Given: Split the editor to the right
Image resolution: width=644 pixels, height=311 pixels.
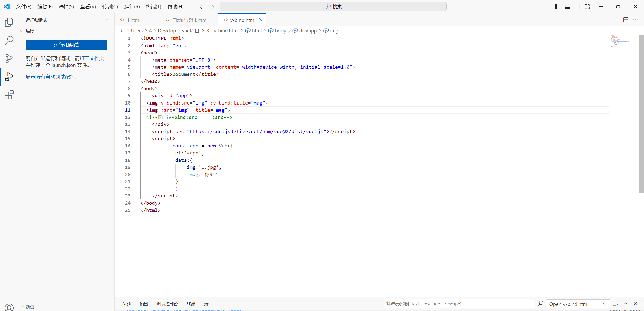Looking at the screenshot, I should pos(626,20).
